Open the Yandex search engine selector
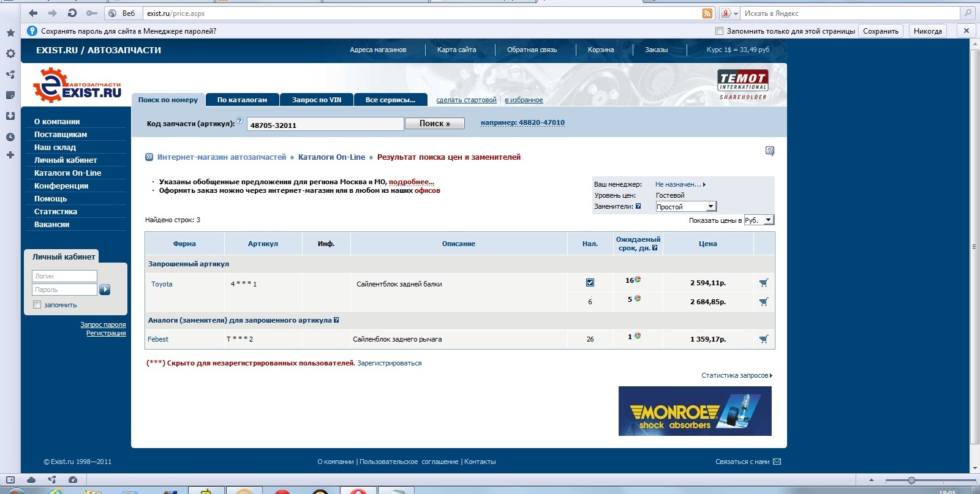Viewport: 980px width, 494px height. pos(729,13)
